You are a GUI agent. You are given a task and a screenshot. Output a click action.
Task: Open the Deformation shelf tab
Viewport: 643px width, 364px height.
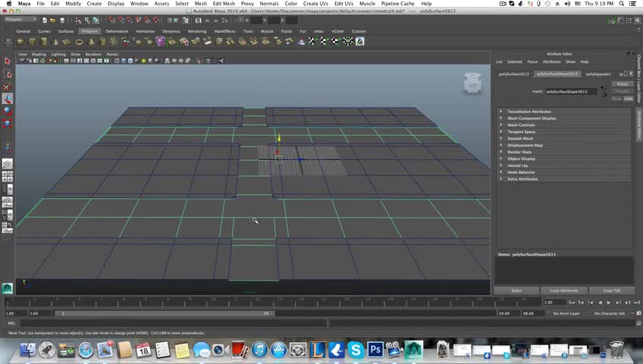117,31
